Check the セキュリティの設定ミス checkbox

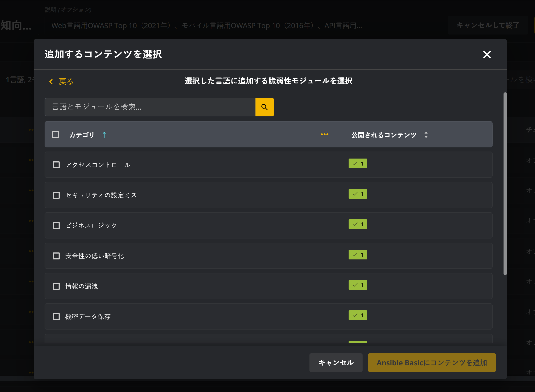[56, 195]
